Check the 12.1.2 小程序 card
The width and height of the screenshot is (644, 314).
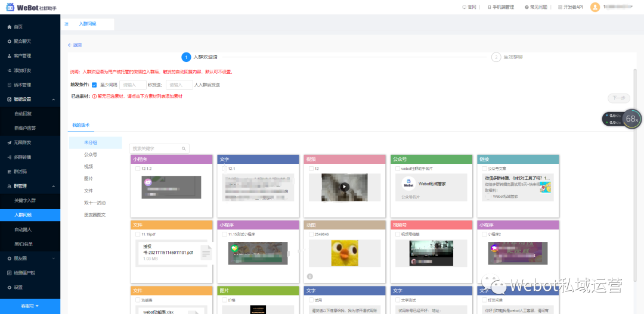(x=138, y=169)
